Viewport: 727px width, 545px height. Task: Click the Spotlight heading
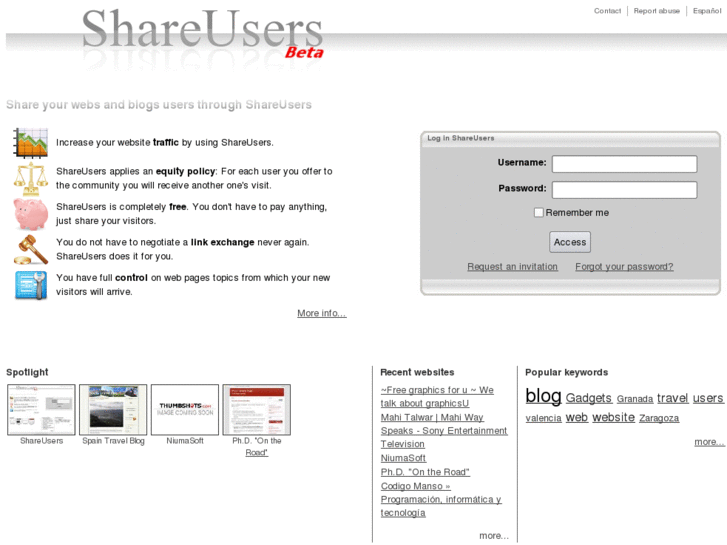tap(27, 372)
